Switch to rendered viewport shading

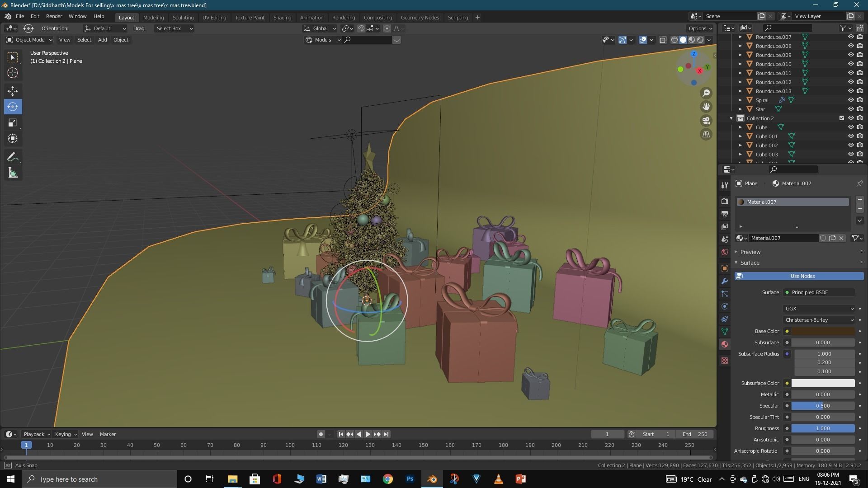700,40
